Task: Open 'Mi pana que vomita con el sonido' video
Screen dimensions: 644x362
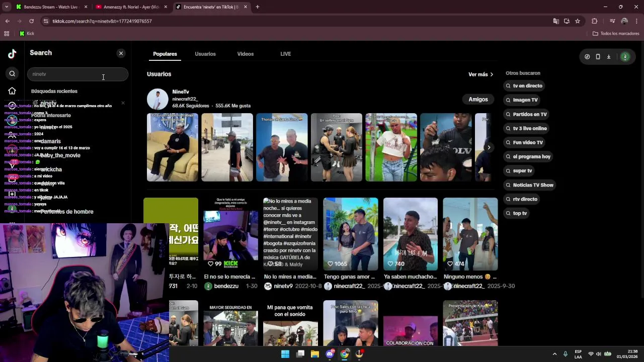Action: (x=290, y=323)
